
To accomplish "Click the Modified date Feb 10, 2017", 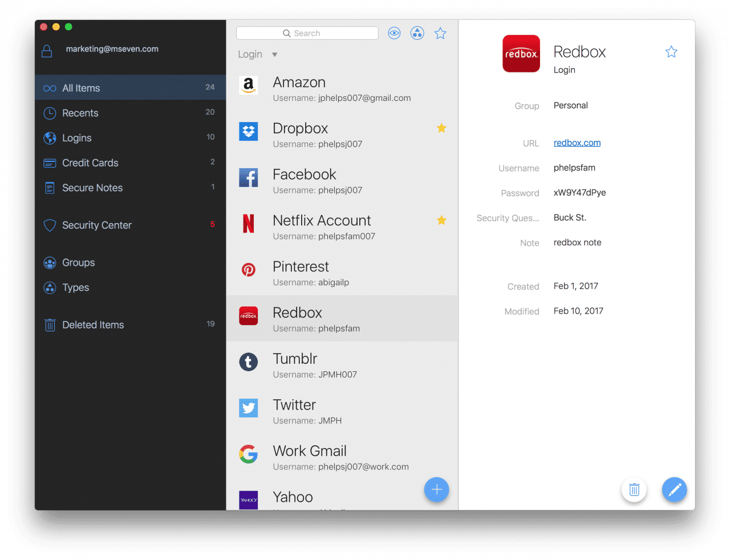I will pos(578,311).
